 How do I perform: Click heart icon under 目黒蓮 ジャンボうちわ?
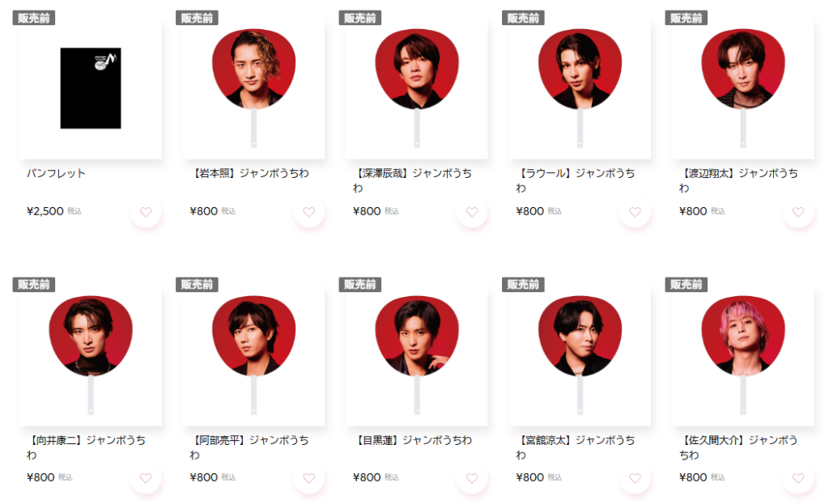[472, 479]
